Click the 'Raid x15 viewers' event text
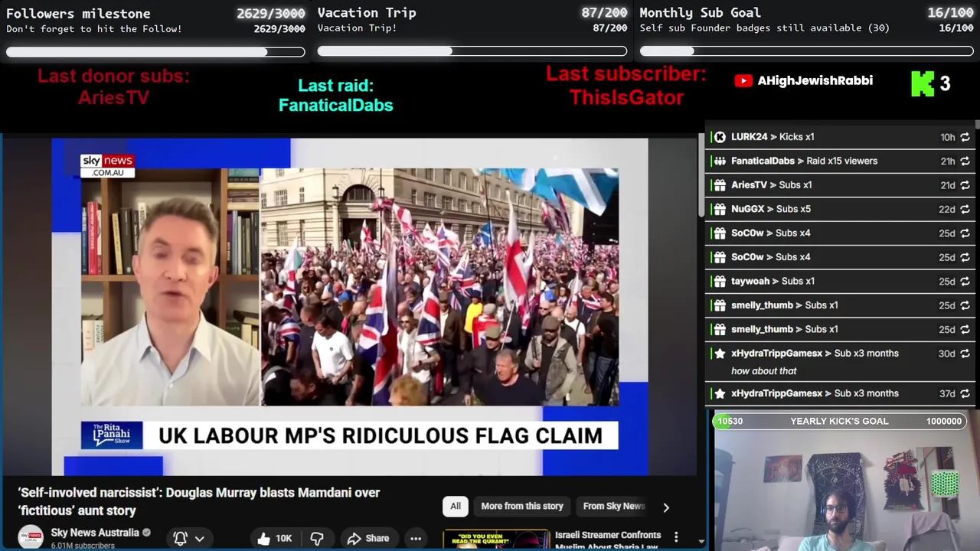 coord(841,161)
